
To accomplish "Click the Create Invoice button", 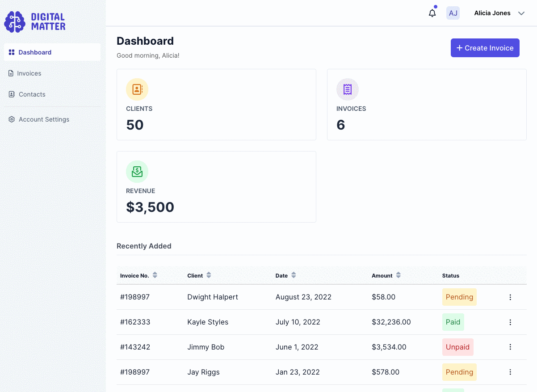I will [485, 48].
